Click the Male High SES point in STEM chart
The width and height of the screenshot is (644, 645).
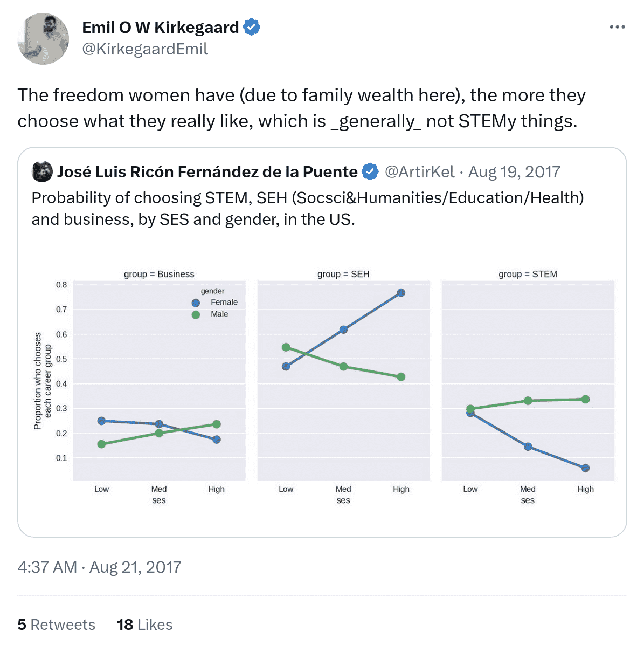tap(585, 400)
